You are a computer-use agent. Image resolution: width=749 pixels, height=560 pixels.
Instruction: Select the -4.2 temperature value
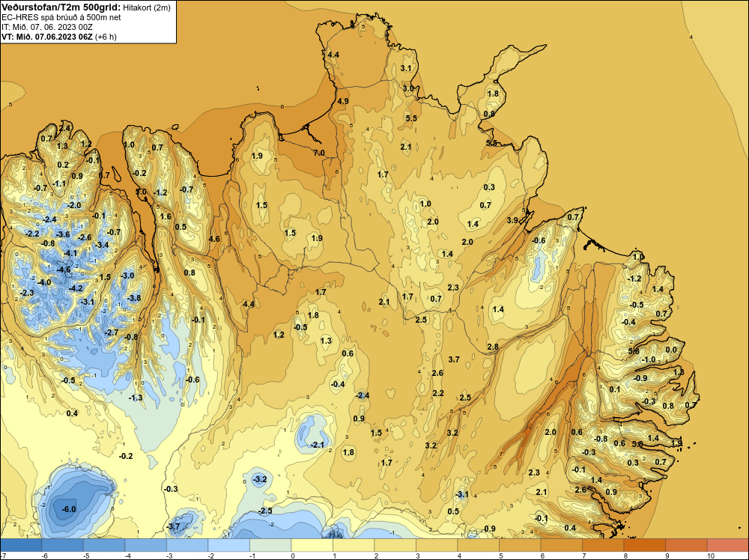coord(76,288)
